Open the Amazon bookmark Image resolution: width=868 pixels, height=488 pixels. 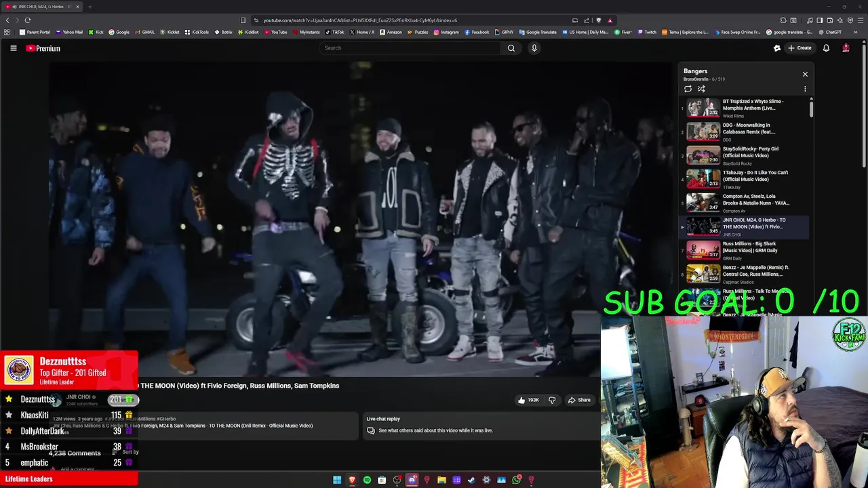(x=391, y=32)
